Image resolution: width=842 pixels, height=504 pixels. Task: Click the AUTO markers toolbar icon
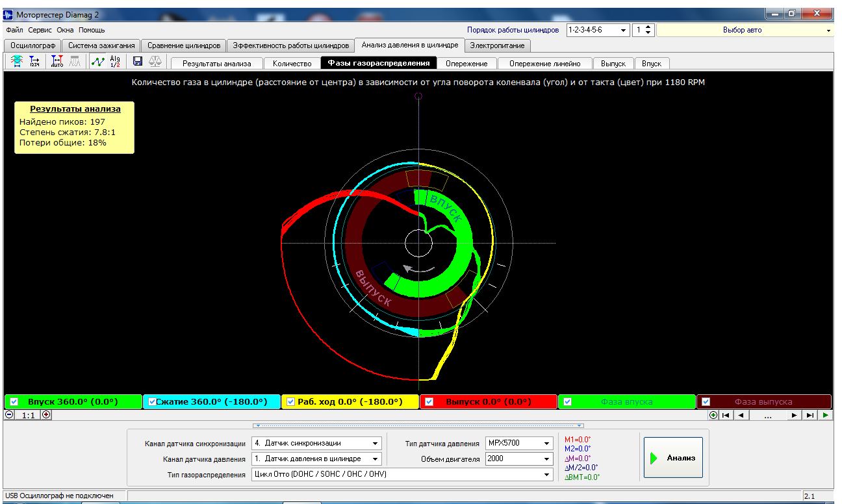[57, 62]
